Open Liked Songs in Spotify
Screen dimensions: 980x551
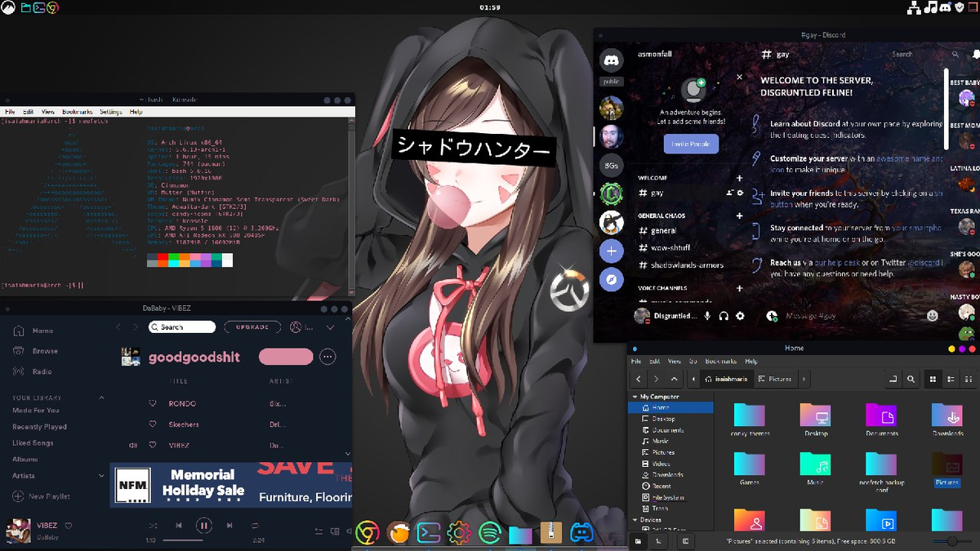pyautogui.click(x=33, y=443)
